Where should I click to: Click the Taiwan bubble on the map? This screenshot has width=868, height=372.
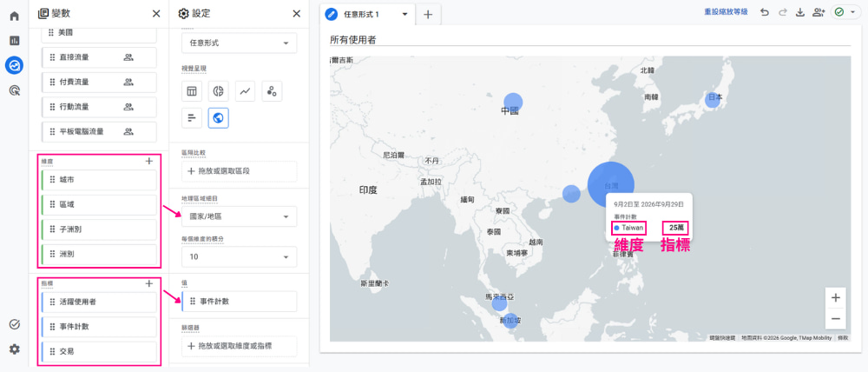610,186
